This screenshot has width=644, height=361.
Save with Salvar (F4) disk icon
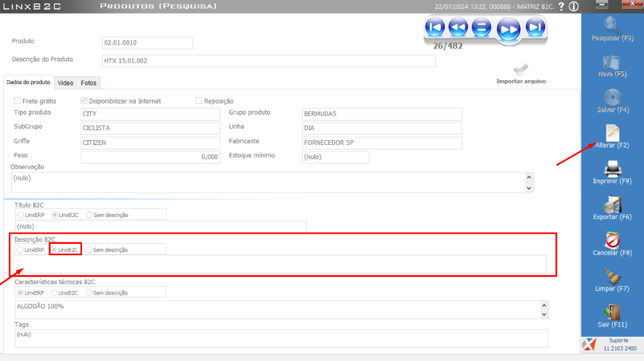pyautogui.click(x=613, y=97)
